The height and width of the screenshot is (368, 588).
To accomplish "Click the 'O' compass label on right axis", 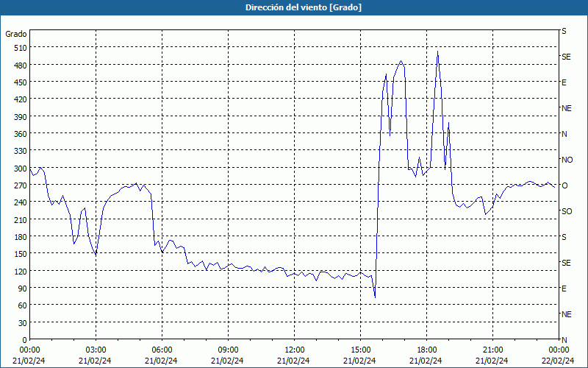I will [x=564, y=185].
